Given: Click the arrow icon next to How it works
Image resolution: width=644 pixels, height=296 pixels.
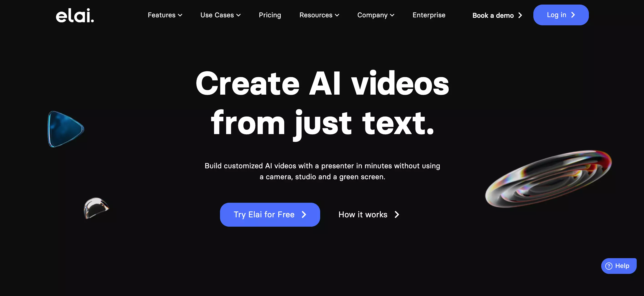Looking at the screenshot, I should [x=397, y=214].
